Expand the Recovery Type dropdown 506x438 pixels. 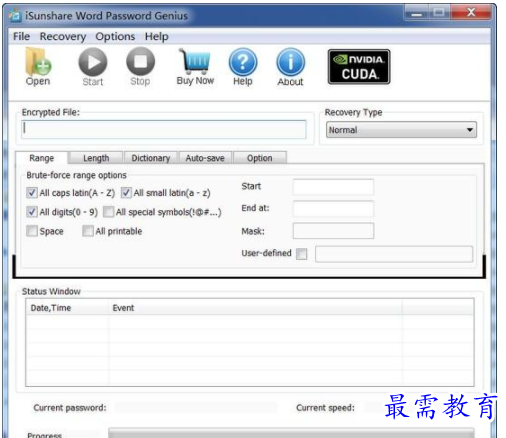click(401, 130)
